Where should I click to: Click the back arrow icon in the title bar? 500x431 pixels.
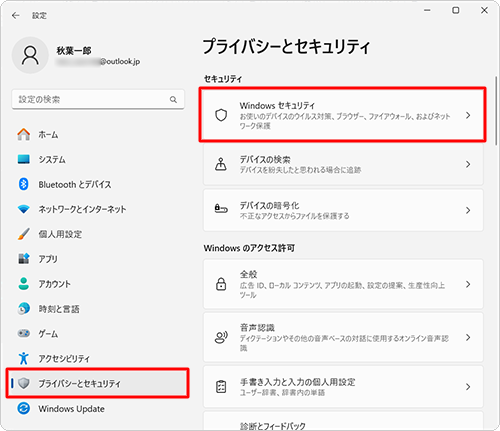(15, 15)
